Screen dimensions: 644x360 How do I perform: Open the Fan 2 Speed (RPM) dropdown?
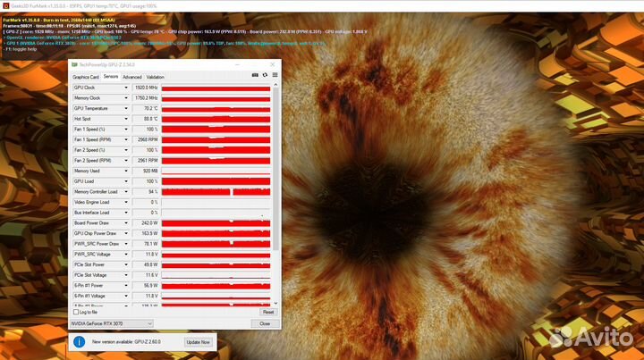(126, 161)
